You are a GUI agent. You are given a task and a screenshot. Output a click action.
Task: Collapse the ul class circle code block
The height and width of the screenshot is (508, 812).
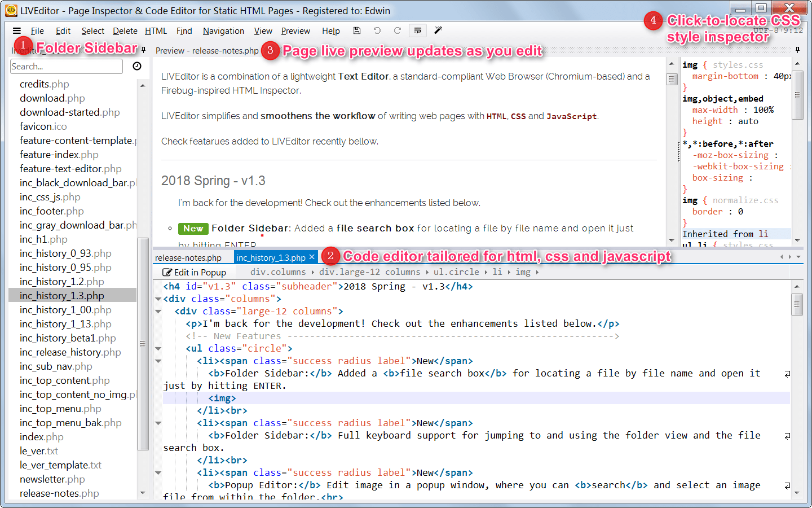point(158,349)
